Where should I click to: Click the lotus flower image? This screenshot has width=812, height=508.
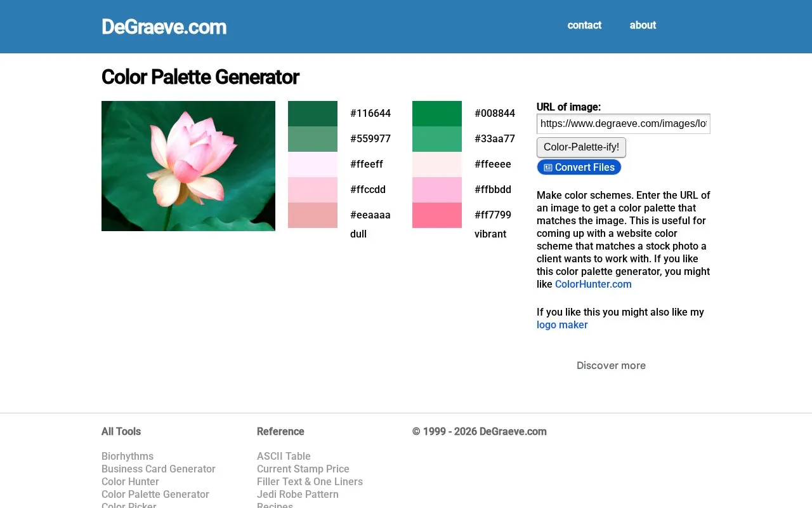click(x=188, y=166)
